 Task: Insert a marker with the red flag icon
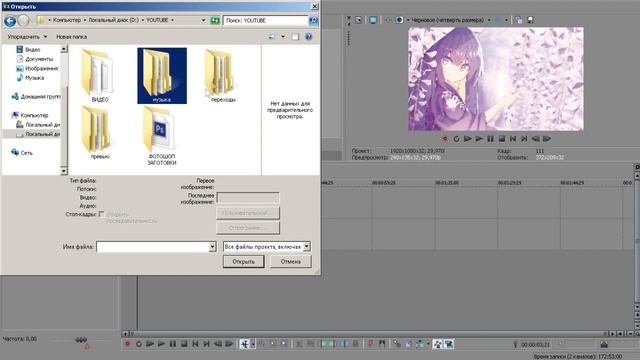tap(370, 344)
